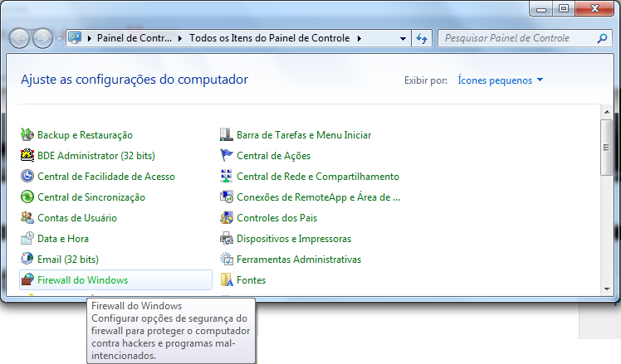Click the Back navigation button
The image size is (621, 364).
click(x=19, y=38)
